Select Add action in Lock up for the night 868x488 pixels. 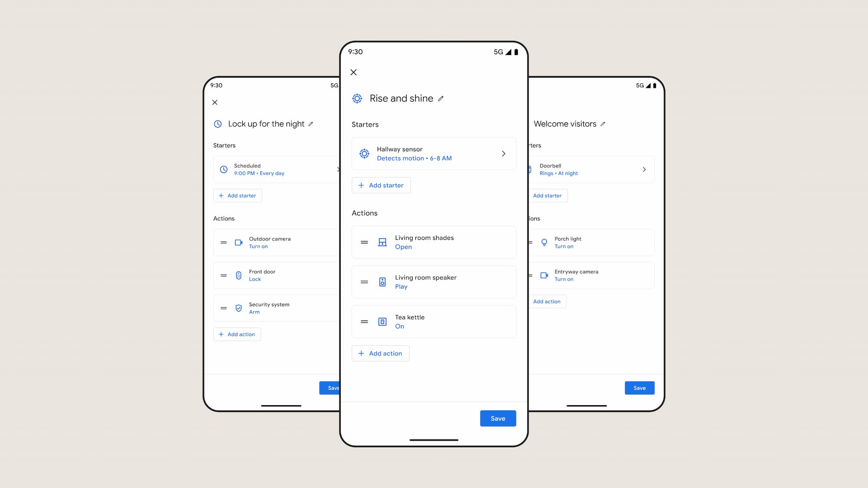click(x=237, y=334)
